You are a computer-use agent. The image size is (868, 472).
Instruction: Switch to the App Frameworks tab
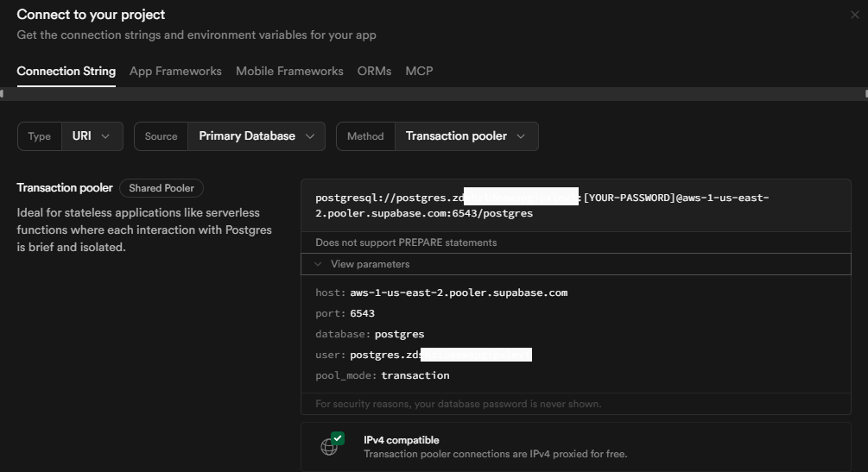click(x=175, y=72)
